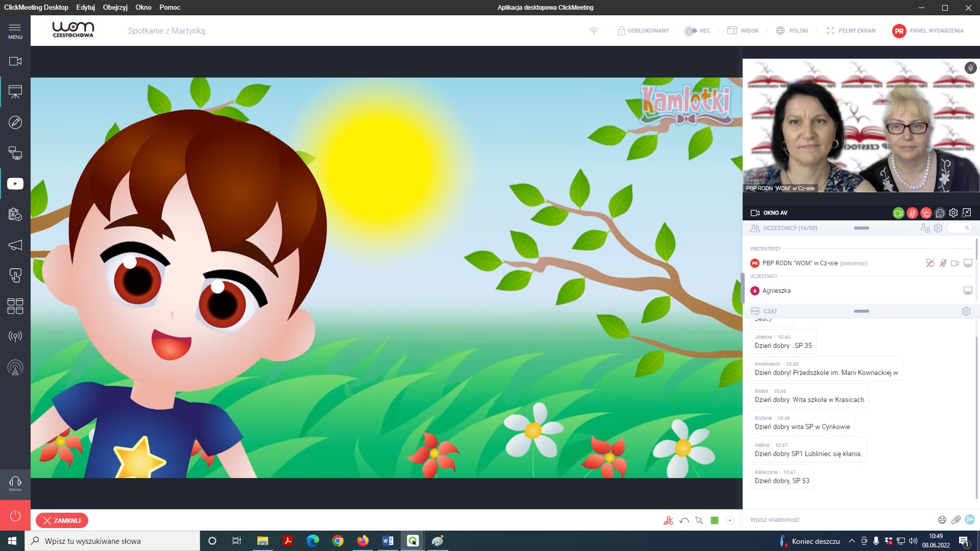Viewport: 980px width, 551px height.
Task: Click the Wpisz wiadomość chat input field
Action: pos(837,520)
